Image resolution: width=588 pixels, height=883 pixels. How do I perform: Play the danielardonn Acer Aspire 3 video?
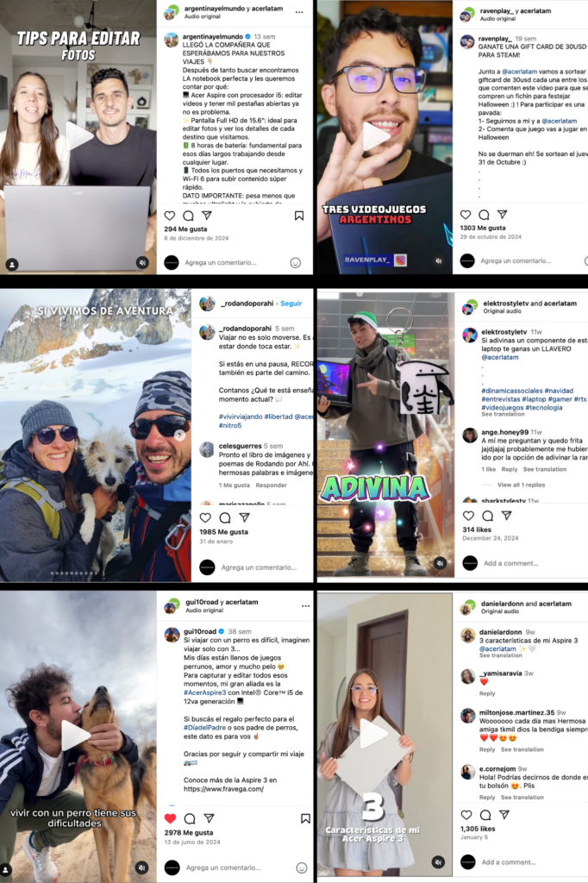374,732
